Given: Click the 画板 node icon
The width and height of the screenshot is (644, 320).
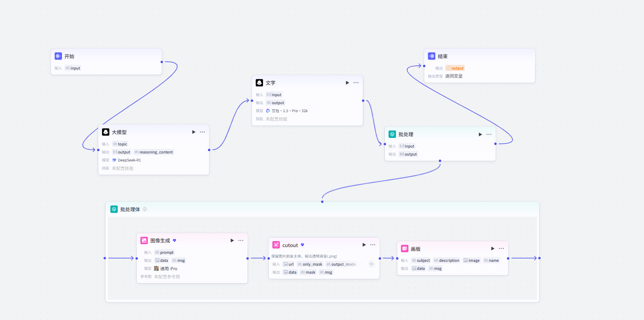Looking at the screenshot, I should 405,248.
